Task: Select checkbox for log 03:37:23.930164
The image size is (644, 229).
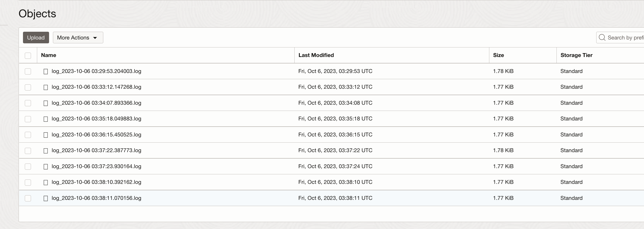Action: coord(28,167)
